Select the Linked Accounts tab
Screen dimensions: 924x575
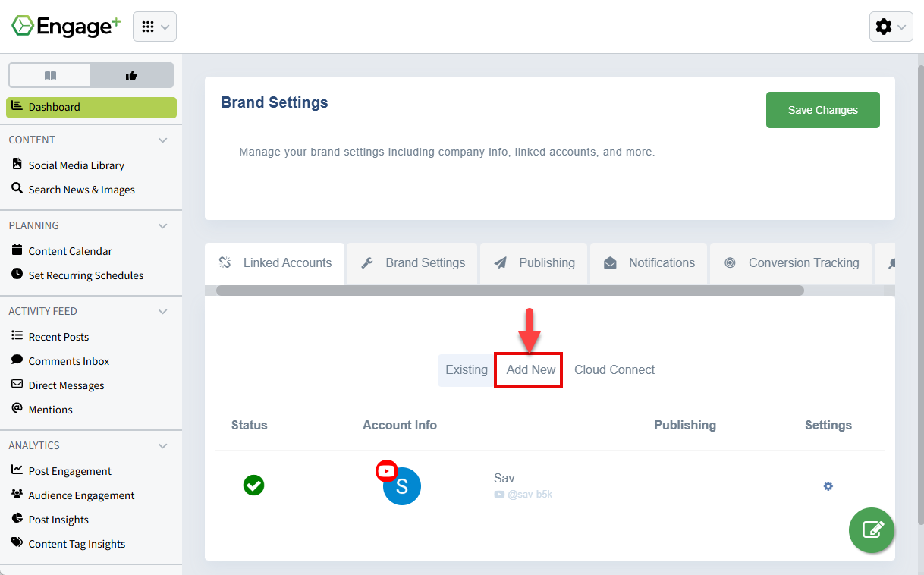pyautogui.click(x=275, y=263)
